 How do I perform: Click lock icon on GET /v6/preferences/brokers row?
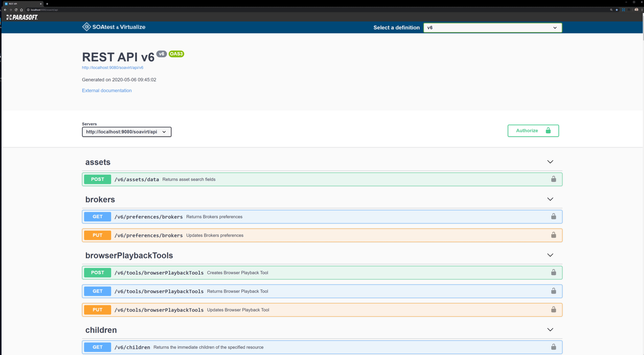tap(553, 216)
